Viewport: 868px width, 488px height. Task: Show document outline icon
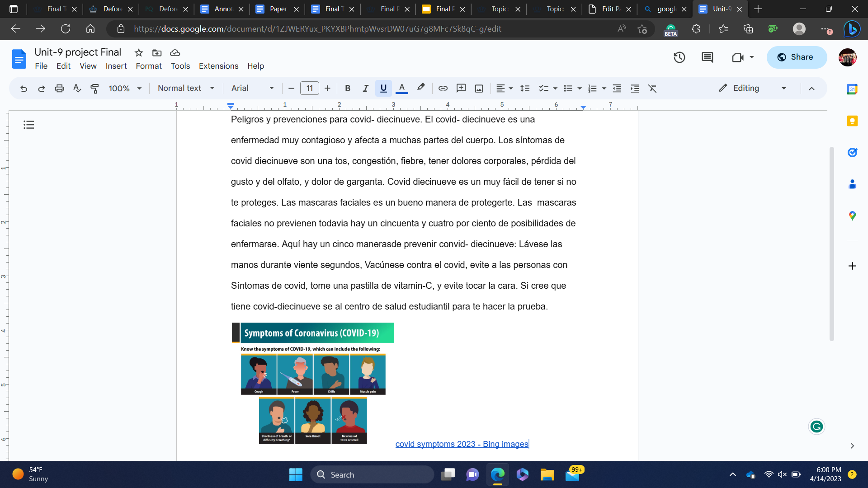tap(29, 125)
